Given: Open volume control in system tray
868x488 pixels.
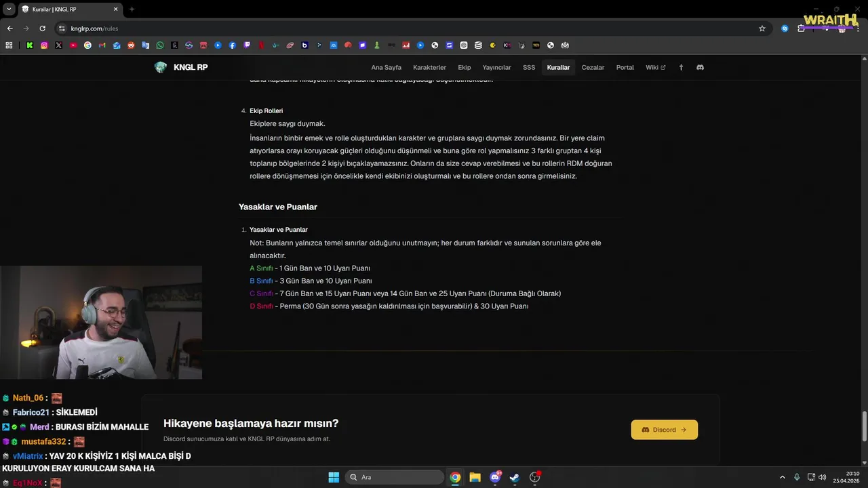Looking at the screenshot, I should pos(823,477).
